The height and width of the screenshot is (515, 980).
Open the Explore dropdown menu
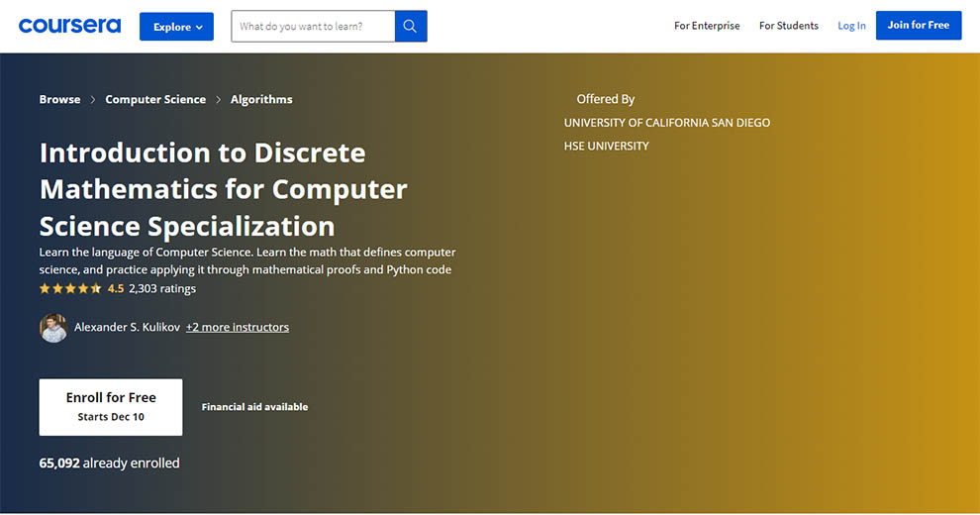(176, 27)
